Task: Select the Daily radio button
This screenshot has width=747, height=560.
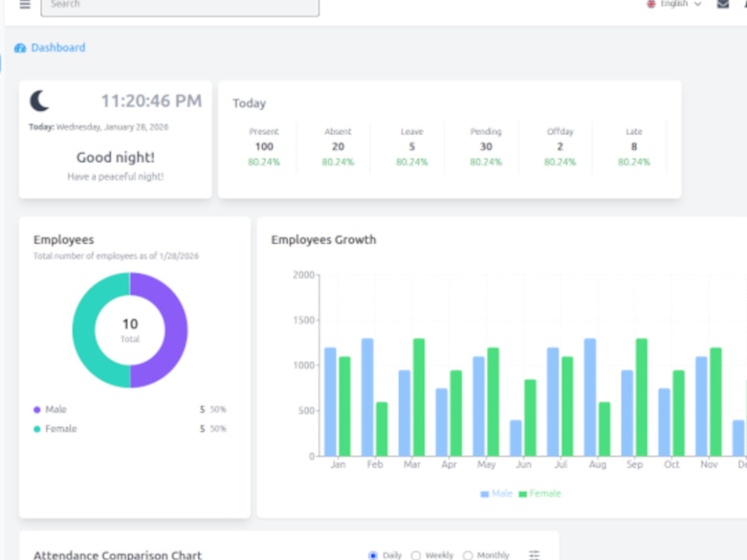Action: (373, 556)
